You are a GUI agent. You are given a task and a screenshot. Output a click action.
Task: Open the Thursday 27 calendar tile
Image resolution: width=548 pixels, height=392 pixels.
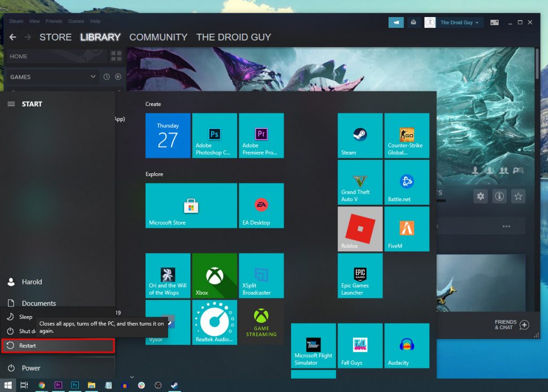(x=168, y=135)
